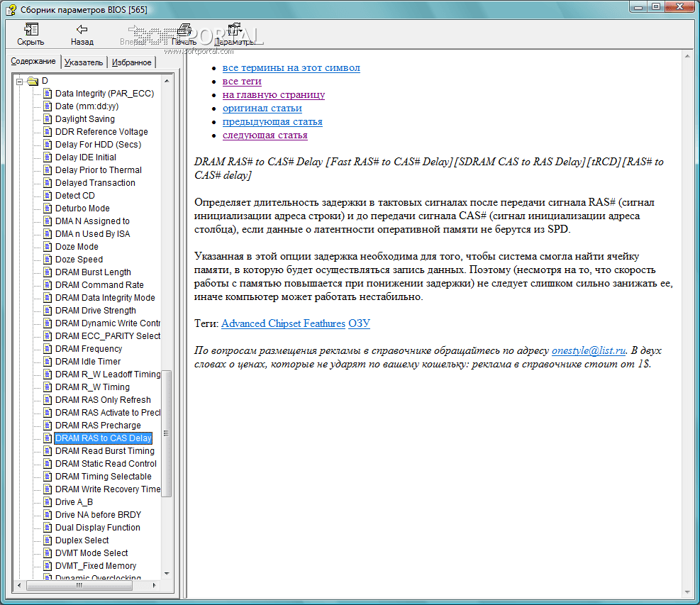
Task: Select DMA n Used By ISA topic
Action: 92,234
